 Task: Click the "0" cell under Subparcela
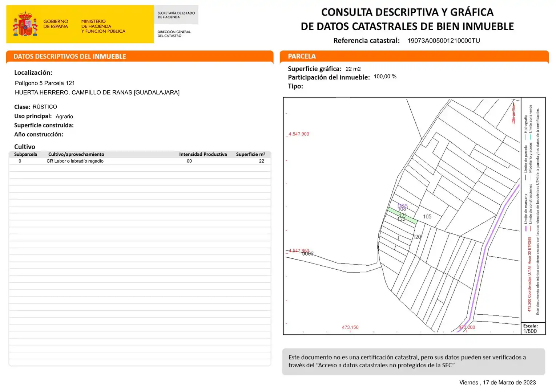(20, 161)
